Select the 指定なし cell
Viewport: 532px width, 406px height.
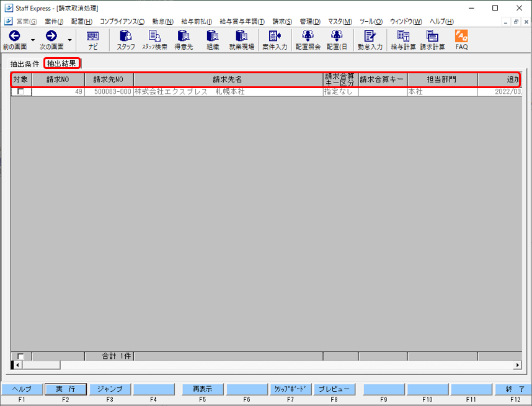click(x=340, y=92)
